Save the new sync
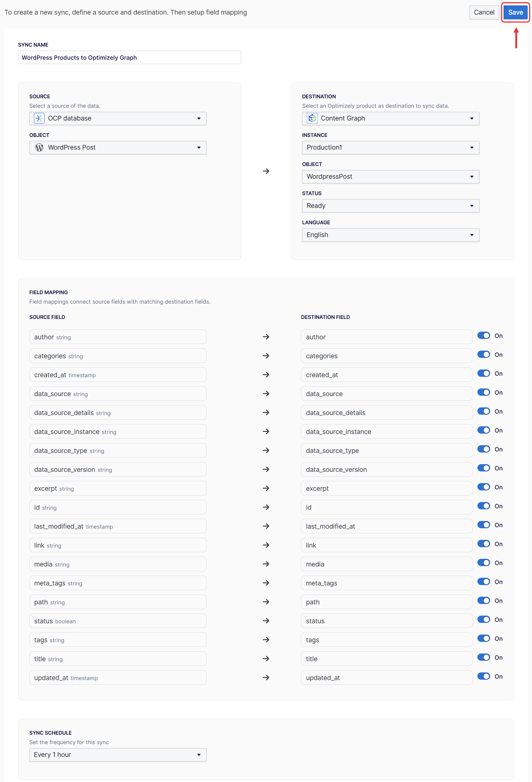Viewport: 532px width, 782px height. coord(515,12)
